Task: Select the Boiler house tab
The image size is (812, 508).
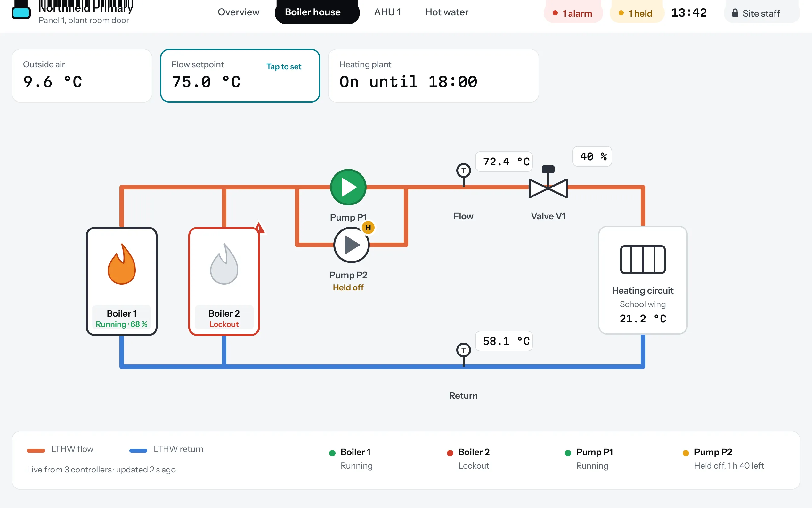Action: tap(317, 12)
